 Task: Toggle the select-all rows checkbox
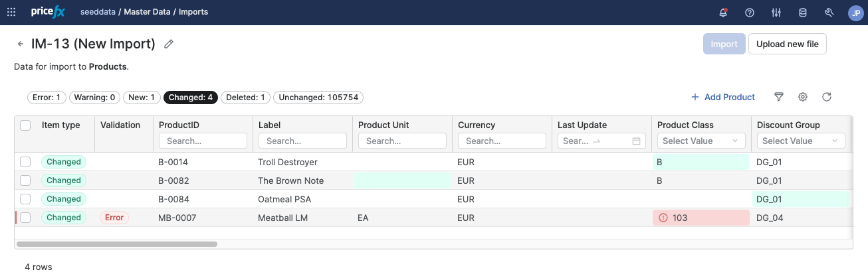[x=25, y=125]
